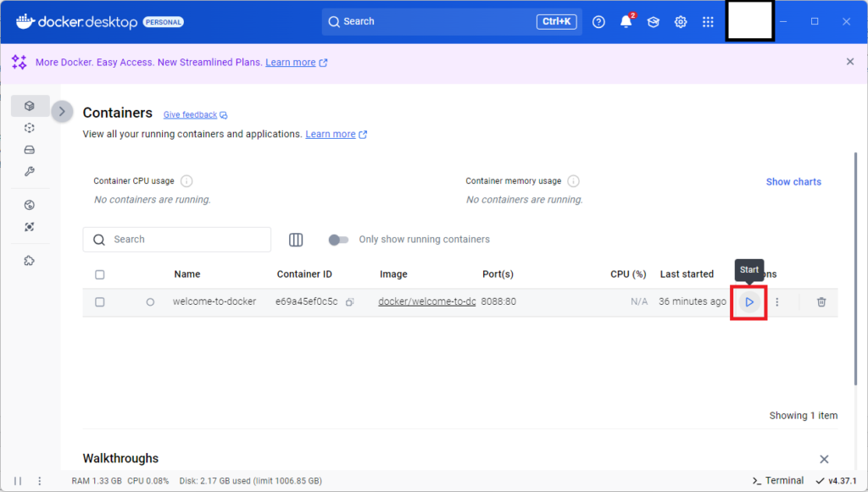Click the RAM 1.33 GB status entry

pyautogui.click(x=97, y=481)
